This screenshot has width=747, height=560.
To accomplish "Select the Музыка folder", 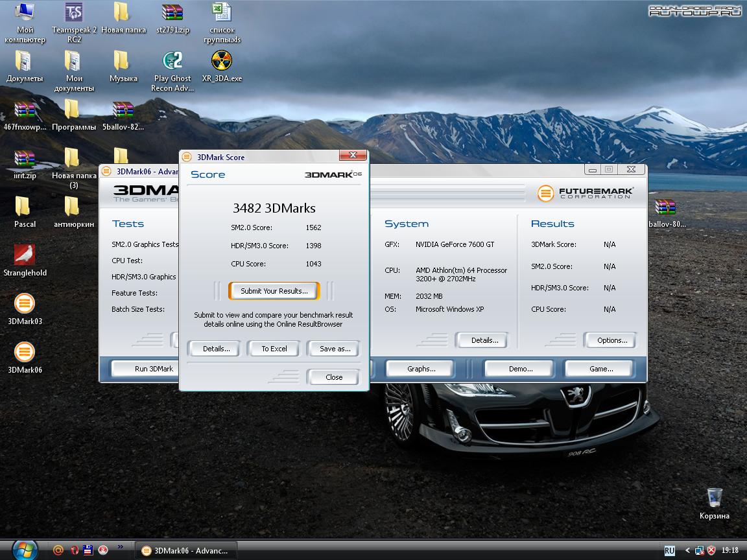I will (123, 67).
